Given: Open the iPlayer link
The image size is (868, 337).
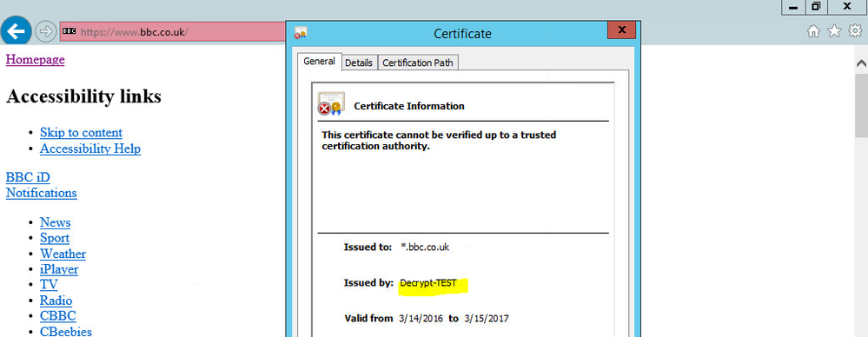Looking at the screenshot, I should 59,269.
